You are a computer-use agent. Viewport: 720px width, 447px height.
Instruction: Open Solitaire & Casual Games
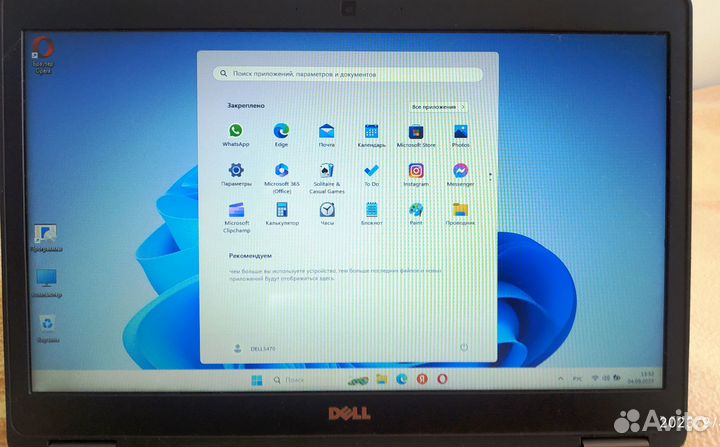click(x=326, y=178)
